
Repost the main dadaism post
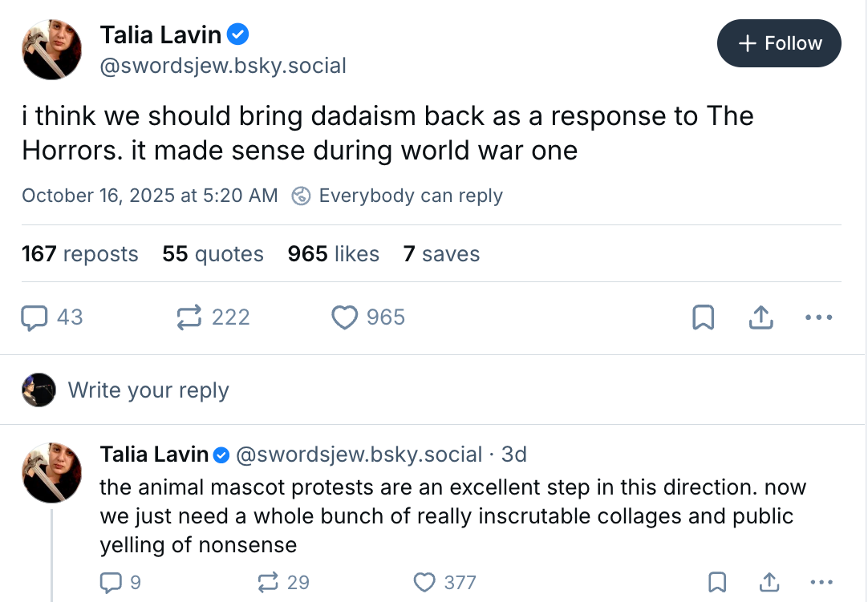pyautogui.click(x=189, y=317)
